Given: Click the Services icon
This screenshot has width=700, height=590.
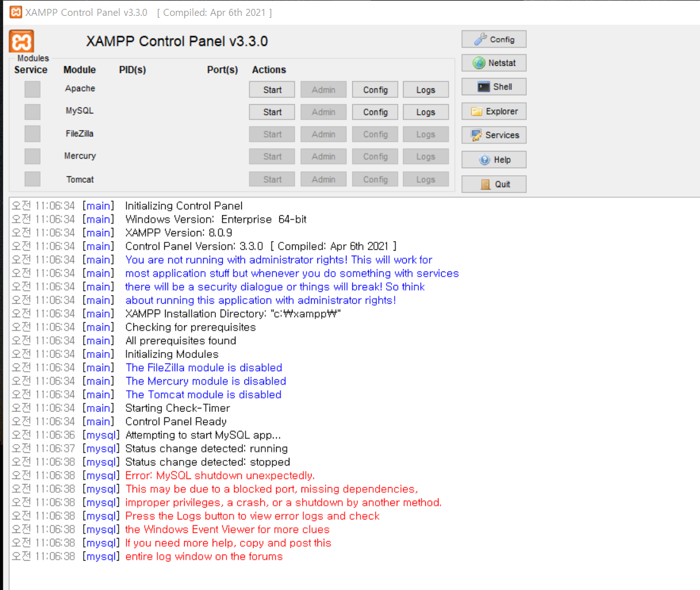Looking at the screenshot, I should click(x=477, y=134).
